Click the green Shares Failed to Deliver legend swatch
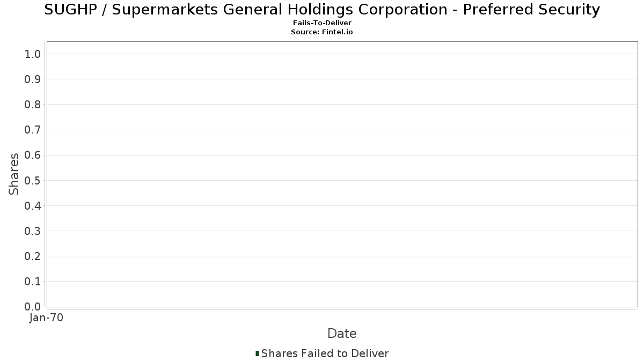The image size is (644, 362). [258, 353]
